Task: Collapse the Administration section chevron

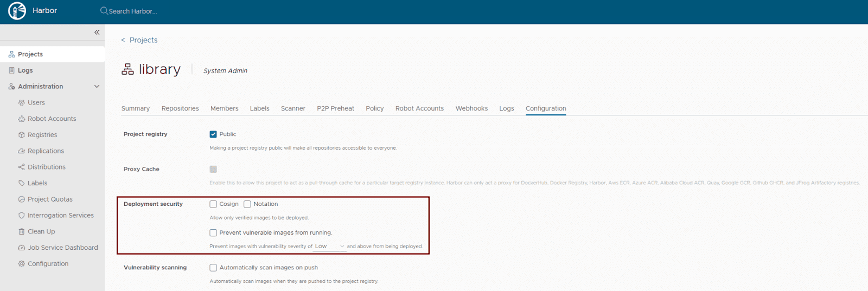Action: click(97, 87)
